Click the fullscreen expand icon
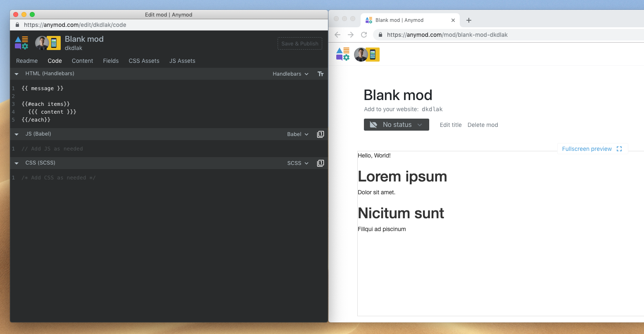This screenshot has width=644, height=334. pyautogui.click(x=619, y=149)
